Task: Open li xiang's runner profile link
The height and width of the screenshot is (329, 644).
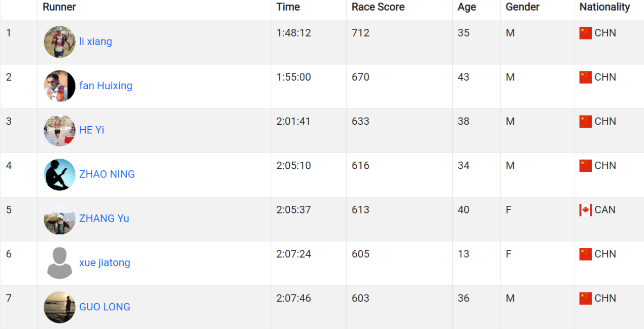Action: (x=95, y=42)
